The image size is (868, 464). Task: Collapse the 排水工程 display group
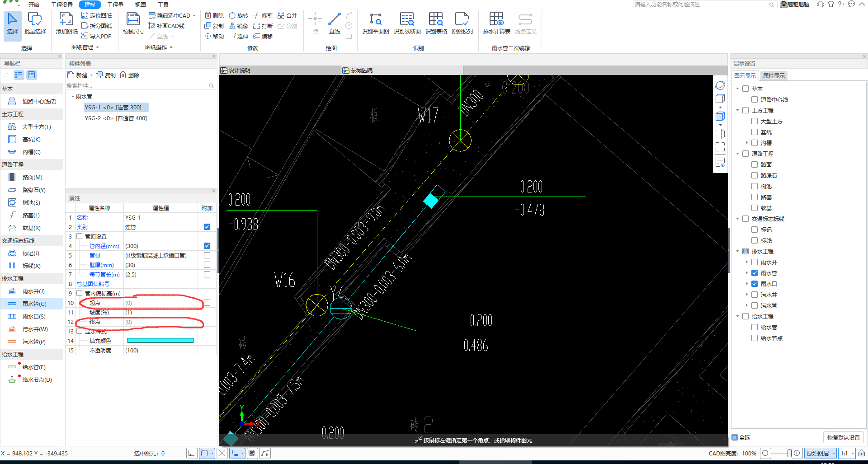pos(737,251)
